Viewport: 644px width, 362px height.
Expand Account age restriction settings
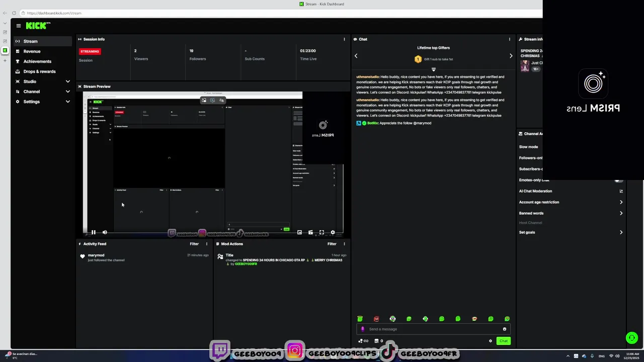[571, 202]
